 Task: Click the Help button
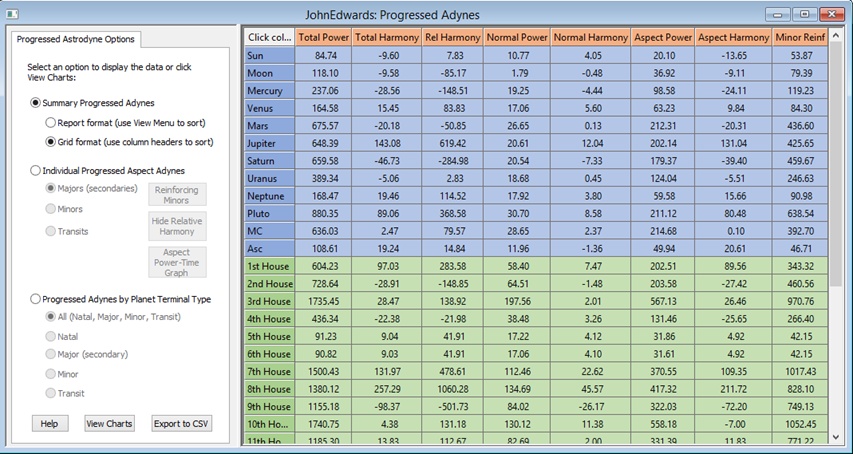(x=49, y=423)
